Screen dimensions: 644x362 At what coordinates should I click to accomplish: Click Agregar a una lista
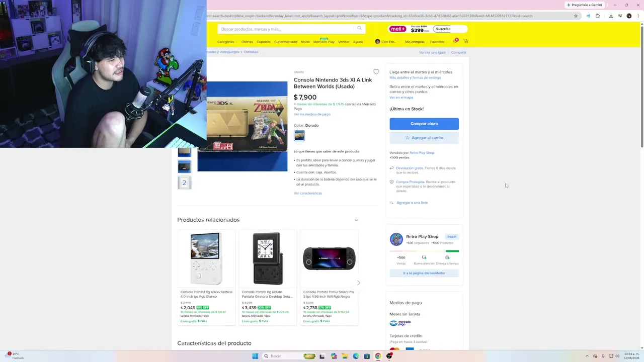(x=412, y=203)
